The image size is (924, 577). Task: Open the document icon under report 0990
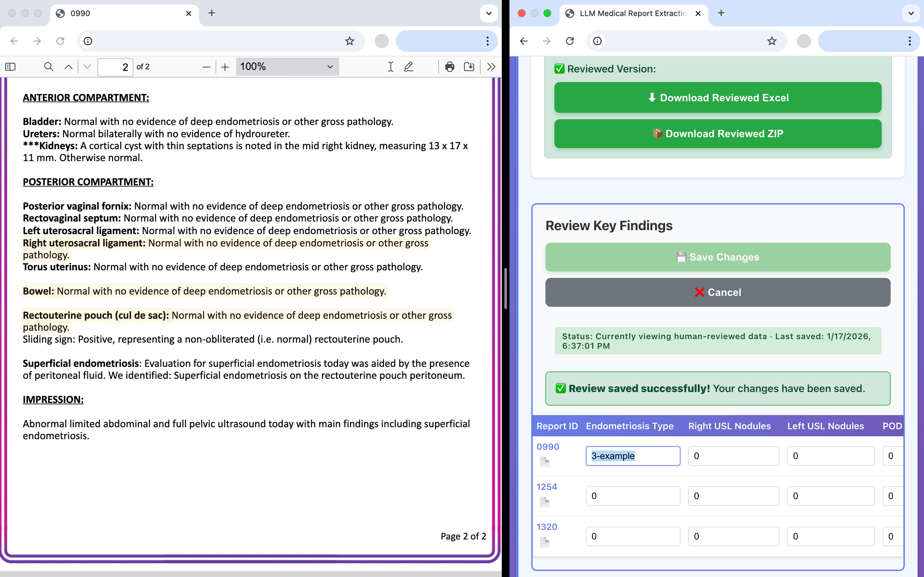point(544,462)
